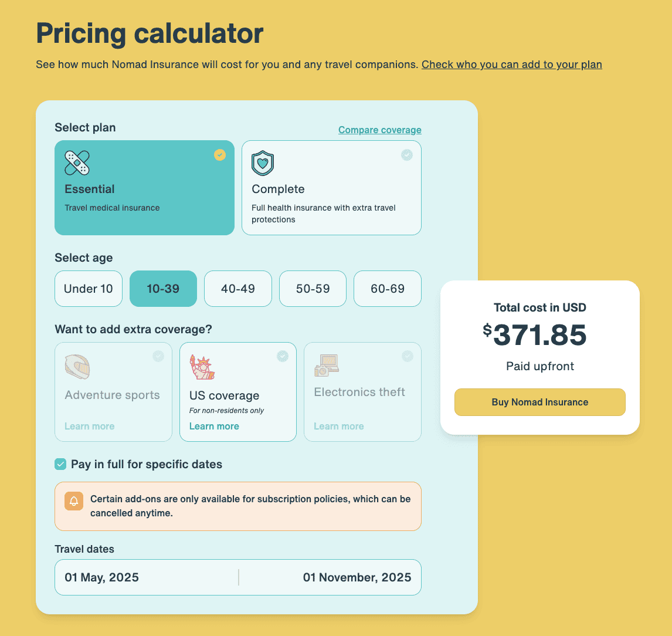
Task: Click the checkmark circle on Complete plan
Action: coord(407,155)
